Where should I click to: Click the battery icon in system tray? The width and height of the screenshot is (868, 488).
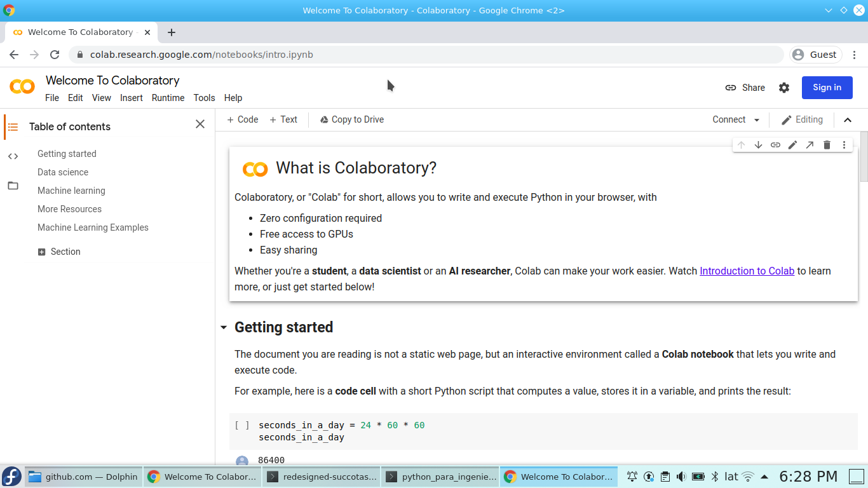click(698, 477)
